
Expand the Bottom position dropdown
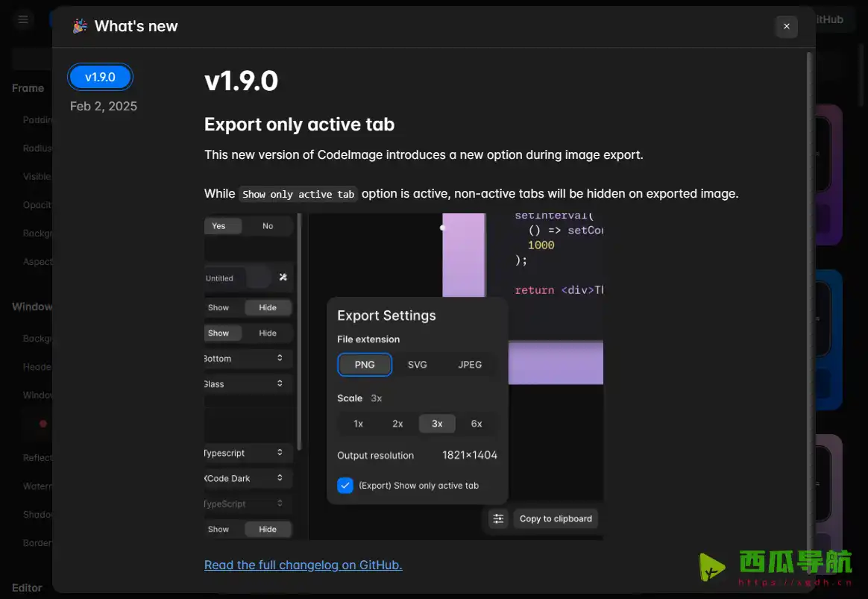pyautogui.click(x=246, y=359)
